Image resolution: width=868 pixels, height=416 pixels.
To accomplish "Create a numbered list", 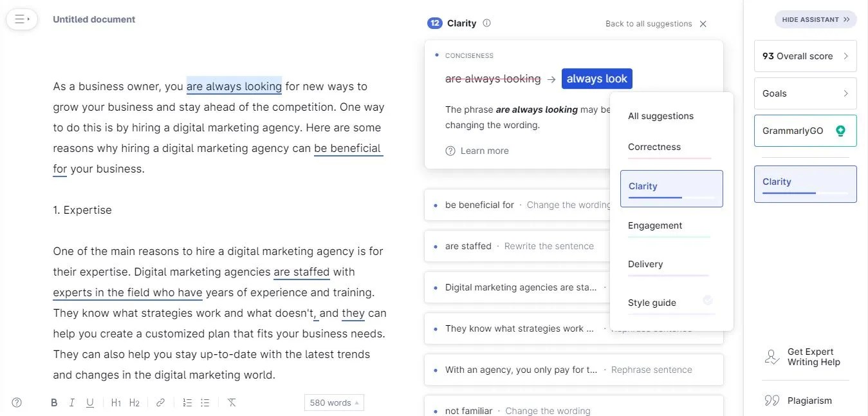I will click(187, 402).
